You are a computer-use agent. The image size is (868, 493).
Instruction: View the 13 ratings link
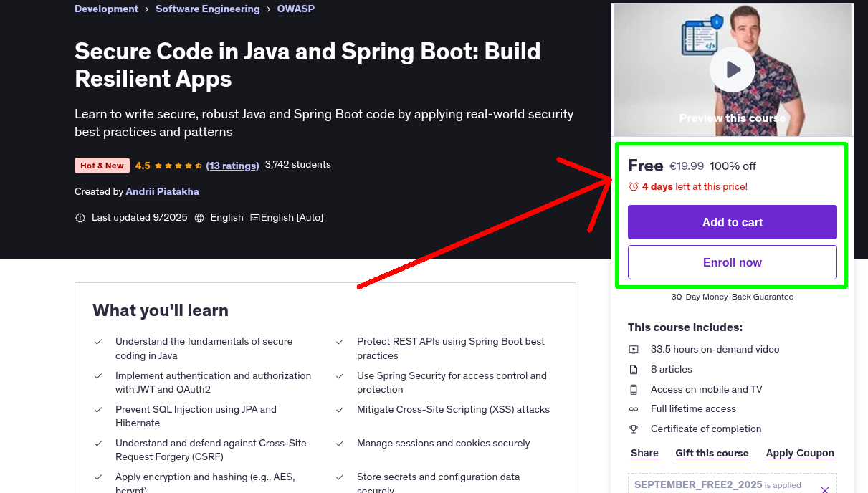(232, 166)
